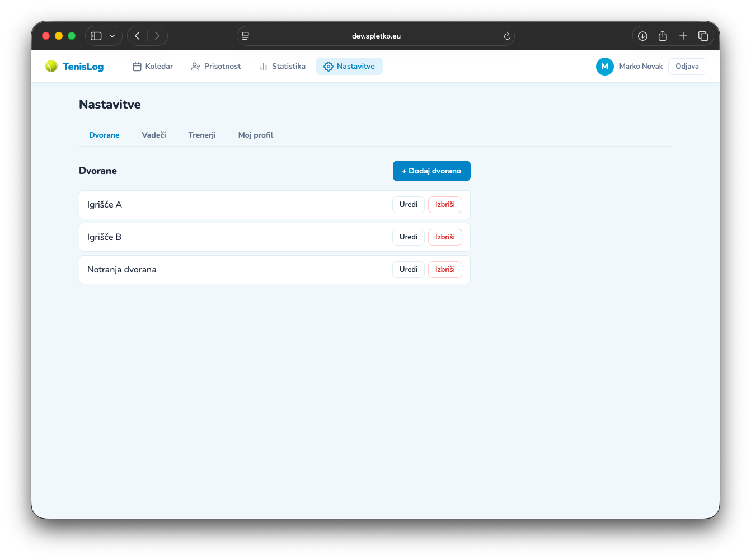Click the address bar dev.spletko.eu
This screenshot has width=751, height=560.
tap(375, 36)
